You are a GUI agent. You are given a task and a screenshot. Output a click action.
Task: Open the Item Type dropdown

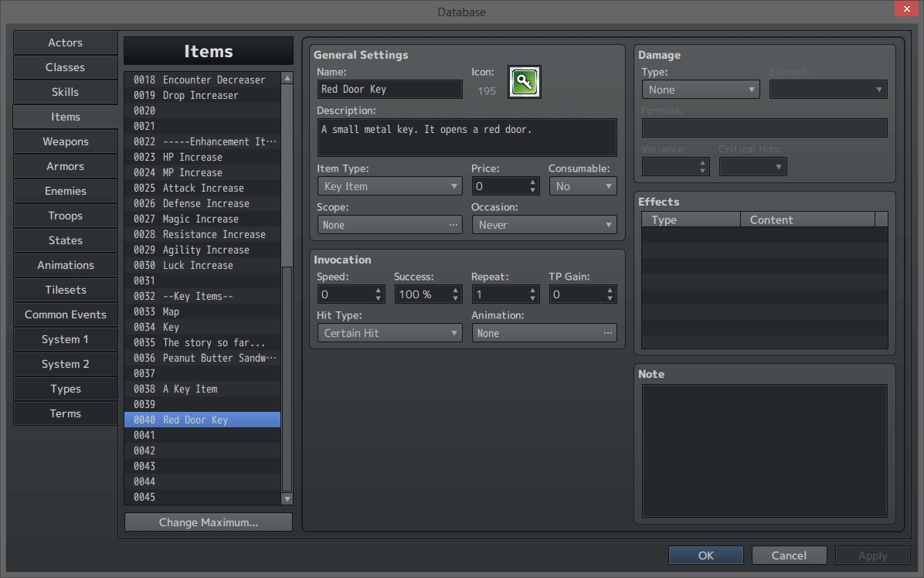[x=389, y=186]
